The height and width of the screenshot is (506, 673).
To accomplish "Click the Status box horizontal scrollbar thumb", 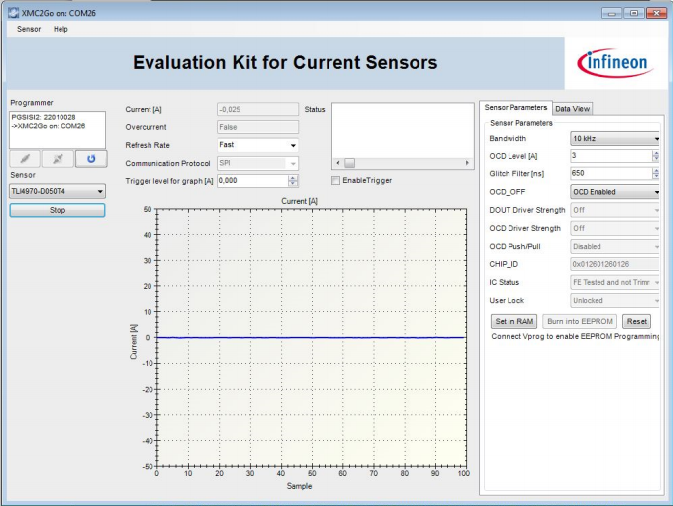I will pos(350,163).
